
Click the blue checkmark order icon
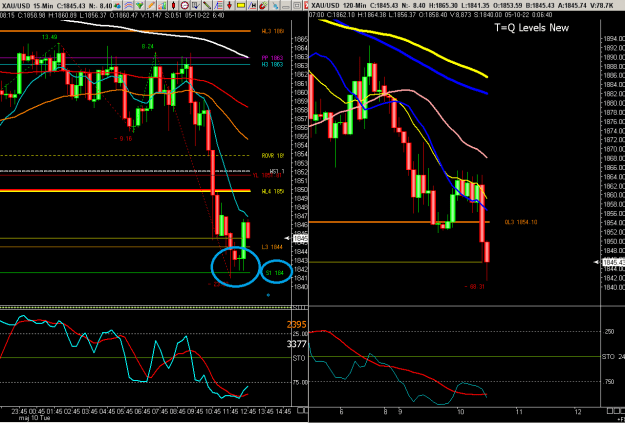[196, 6]
